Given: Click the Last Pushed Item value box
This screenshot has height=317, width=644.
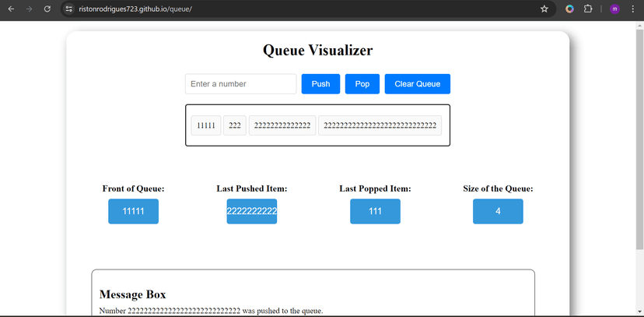Looking at the screenshot, I should [x=251, y=212].
